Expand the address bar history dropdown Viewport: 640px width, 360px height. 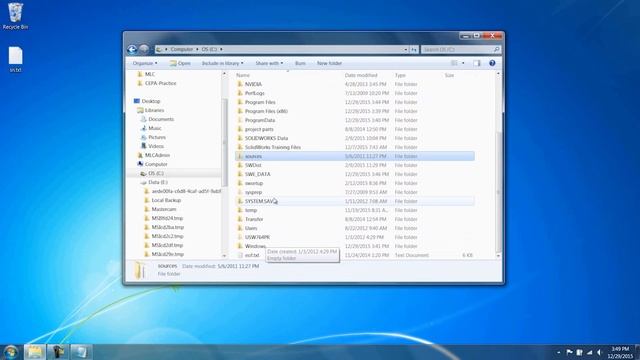coord(406,49)
